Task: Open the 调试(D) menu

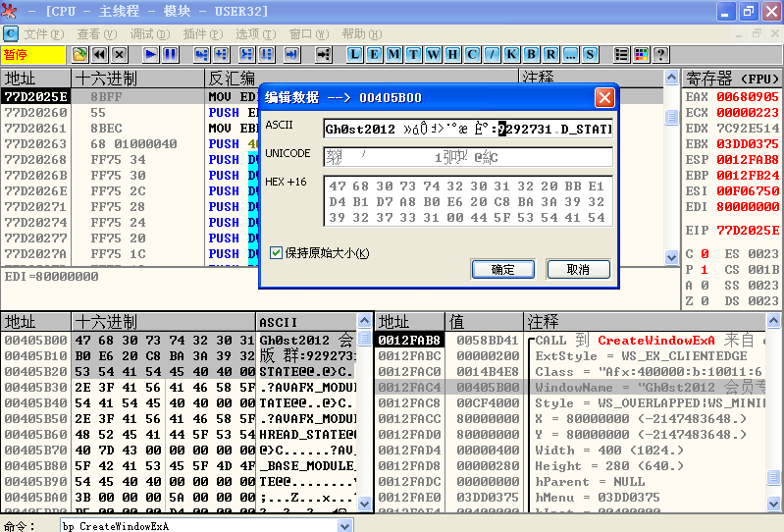Action: 150,34
